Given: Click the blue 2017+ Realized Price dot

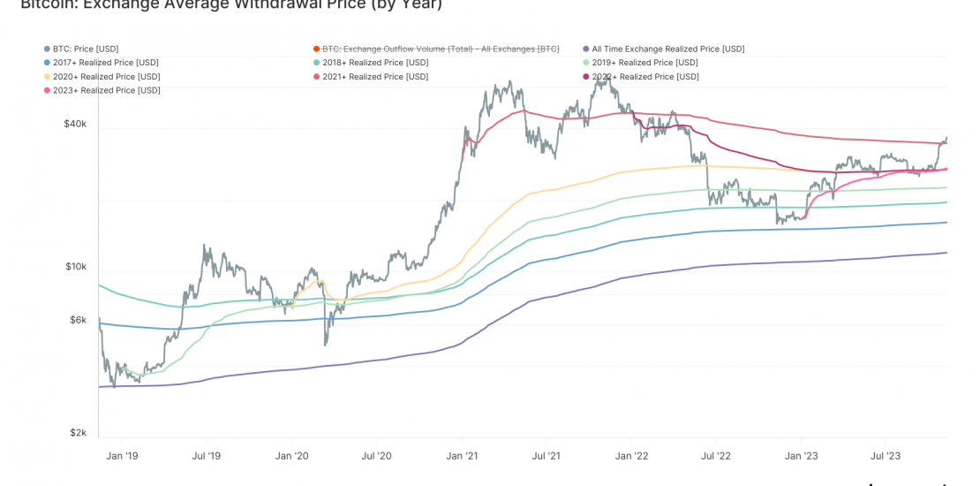Looking at the screenshot, I should pyautogui.click(x=47, y=63).
